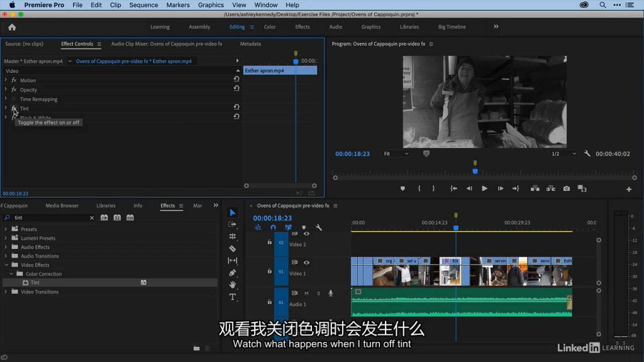Toggle track lock for Video 1
The width and height of the screenshot is (644, 362).
click(269, 271)
